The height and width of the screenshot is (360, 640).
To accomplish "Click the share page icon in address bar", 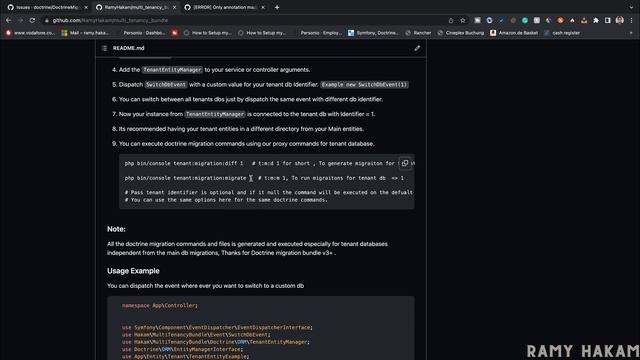I will (451, 20).
